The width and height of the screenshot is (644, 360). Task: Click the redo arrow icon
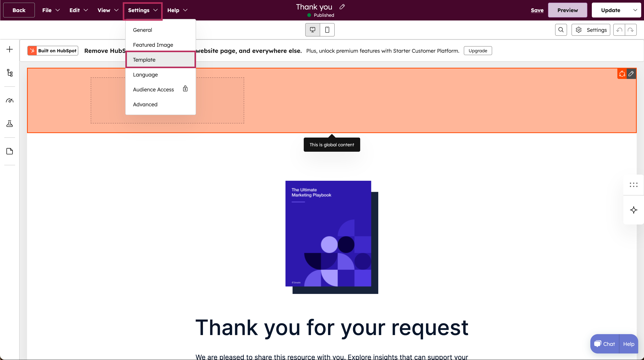click(x=631, y=30)
